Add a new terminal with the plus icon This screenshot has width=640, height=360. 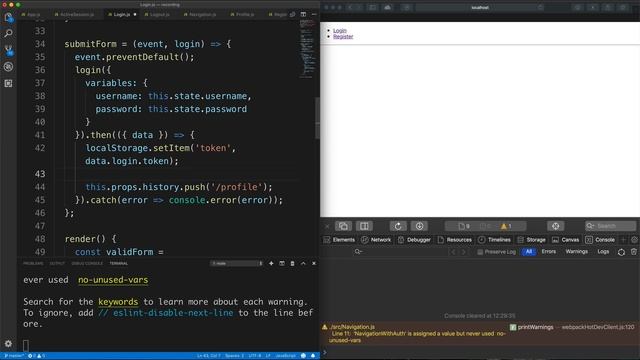point(271,263)
